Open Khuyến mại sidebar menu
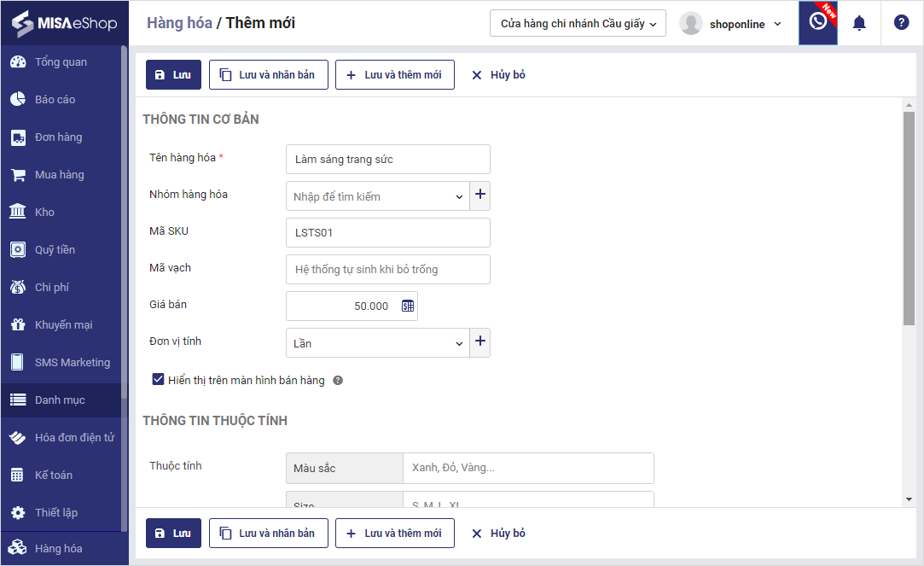The height and width of the screenshot is (566, 924). (63, 325)
